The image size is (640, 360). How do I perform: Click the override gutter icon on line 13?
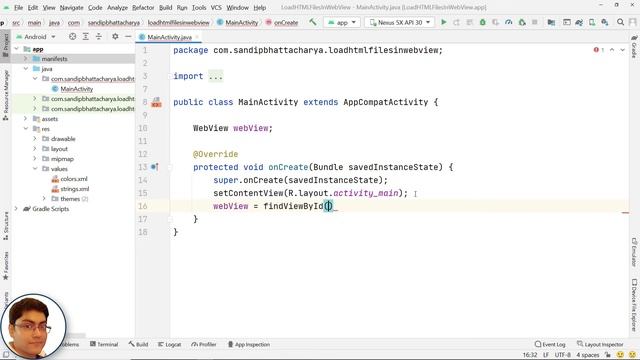(x=155, y=167)
